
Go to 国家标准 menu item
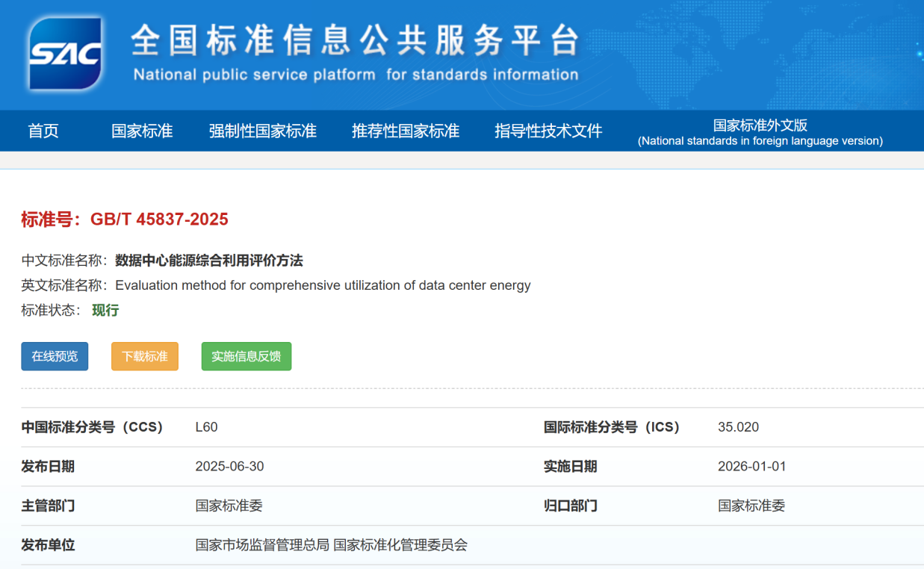click(x=142, y=131)
